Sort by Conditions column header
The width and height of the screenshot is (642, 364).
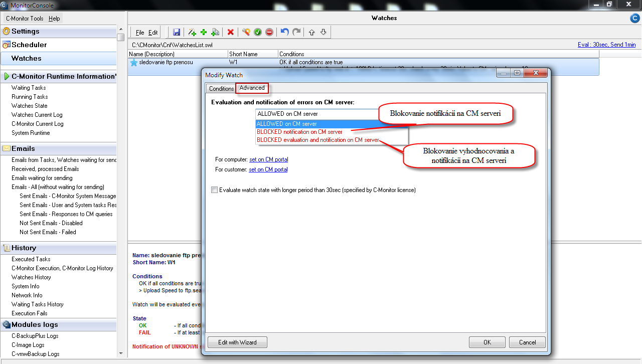[438, 54]
